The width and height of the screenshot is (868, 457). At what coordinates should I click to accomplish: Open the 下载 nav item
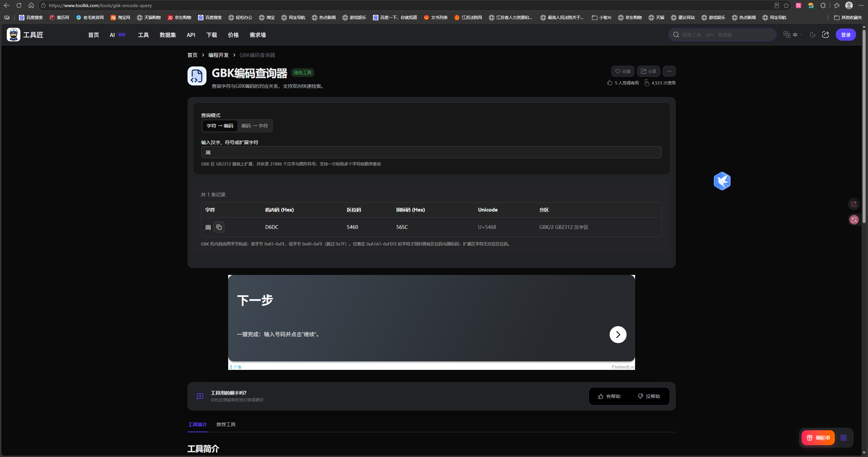click(212, 35)
